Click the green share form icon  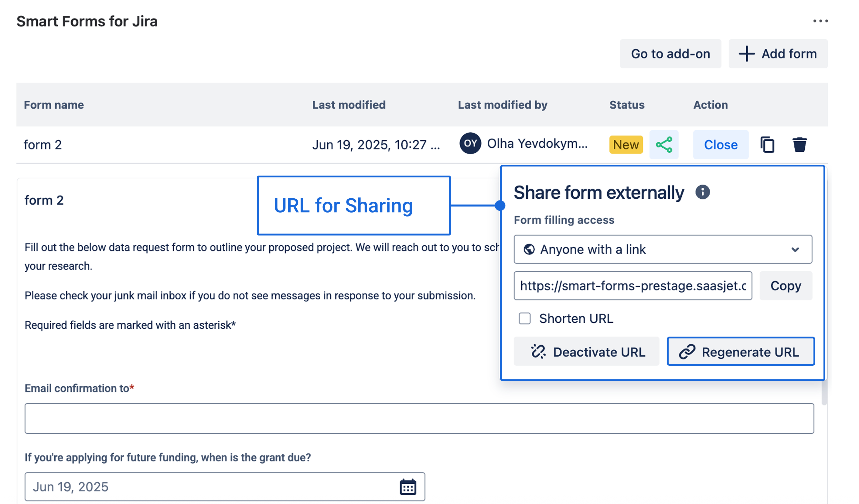pyautogui.click(x=664, y=145)
